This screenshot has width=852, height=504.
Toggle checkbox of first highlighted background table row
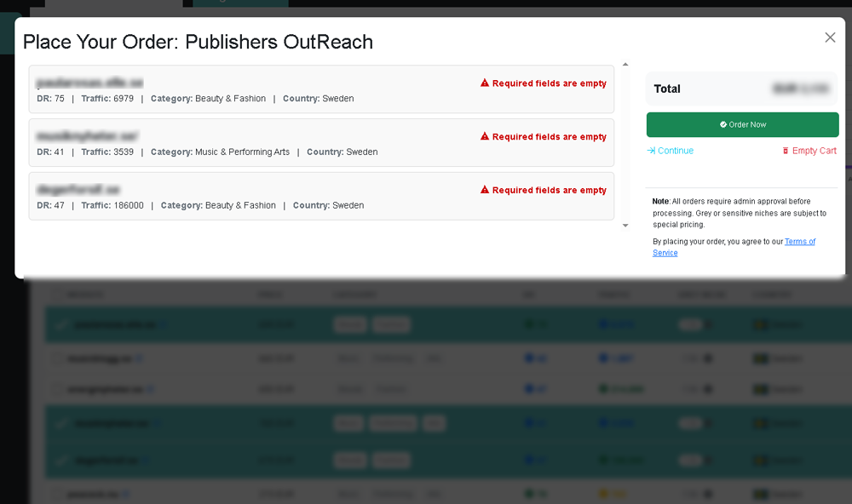(60, 324)
